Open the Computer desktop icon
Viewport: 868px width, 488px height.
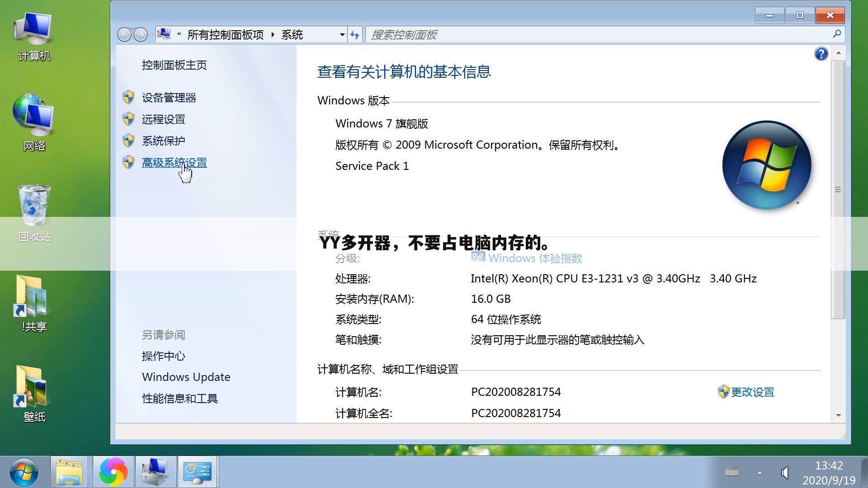coord(34,36)
